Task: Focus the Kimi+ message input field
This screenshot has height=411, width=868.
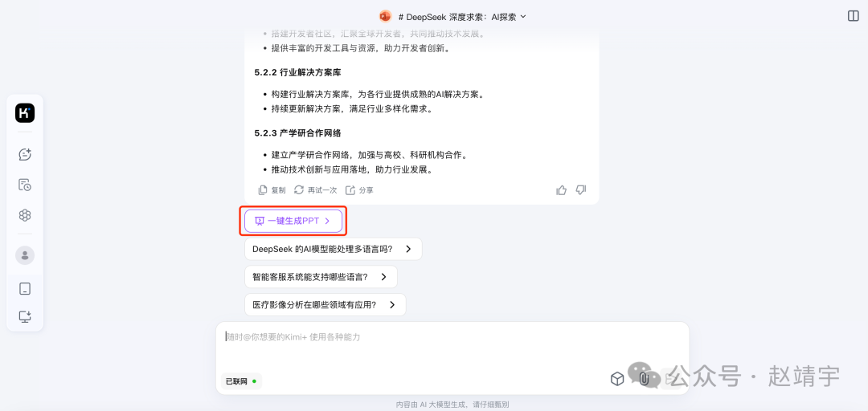Action: click(452, 346)
